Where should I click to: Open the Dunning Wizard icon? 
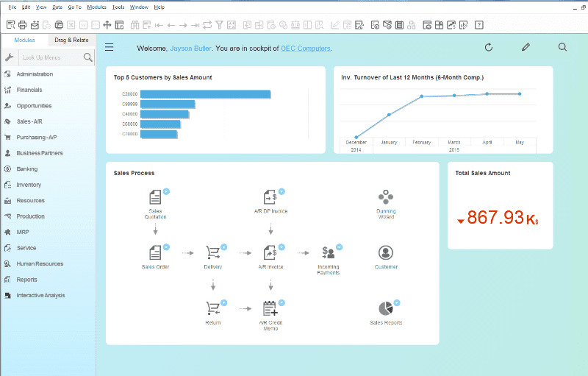386,197
